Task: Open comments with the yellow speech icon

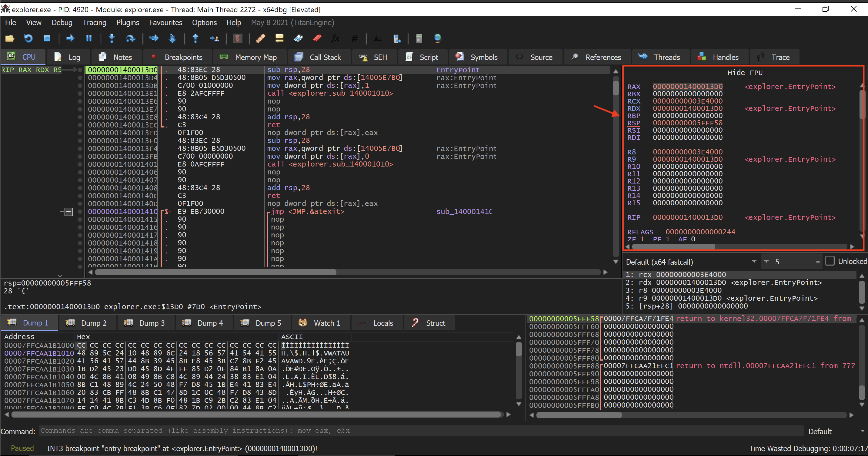Action: [279, 38]
